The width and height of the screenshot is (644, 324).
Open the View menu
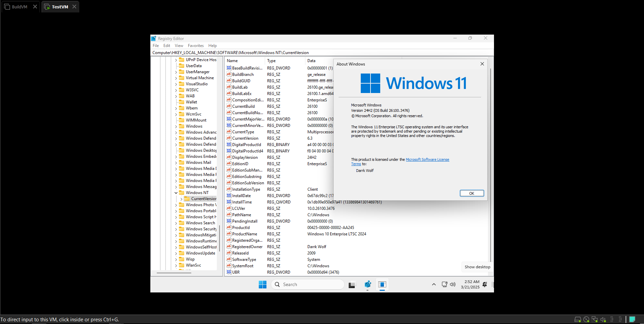coord(179,46)
